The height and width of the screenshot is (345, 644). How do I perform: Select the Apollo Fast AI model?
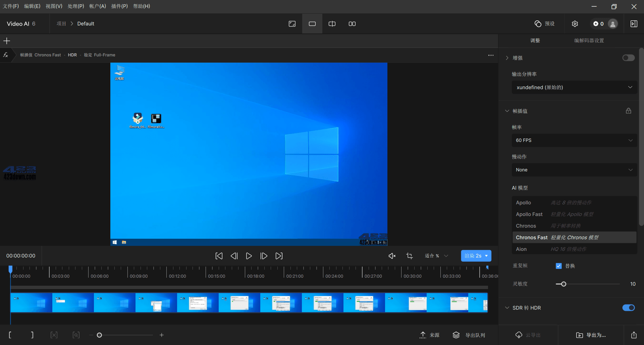574,214
